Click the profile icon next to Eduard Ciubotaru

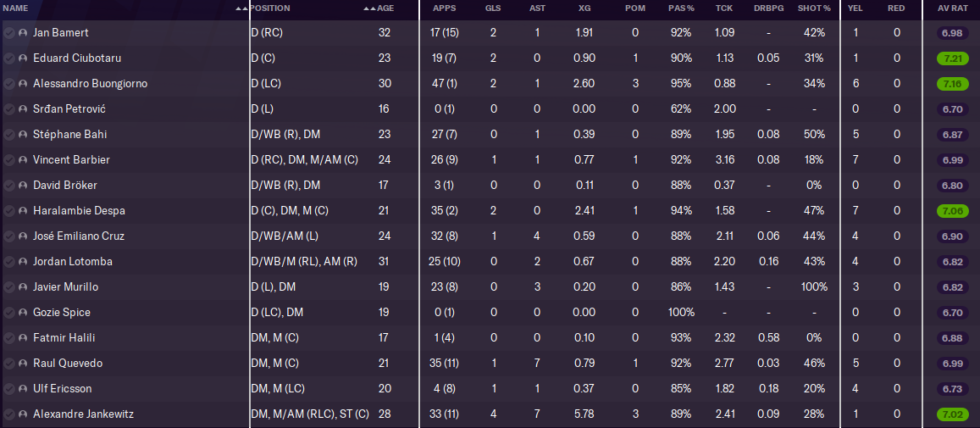click(x=23, y=58)
